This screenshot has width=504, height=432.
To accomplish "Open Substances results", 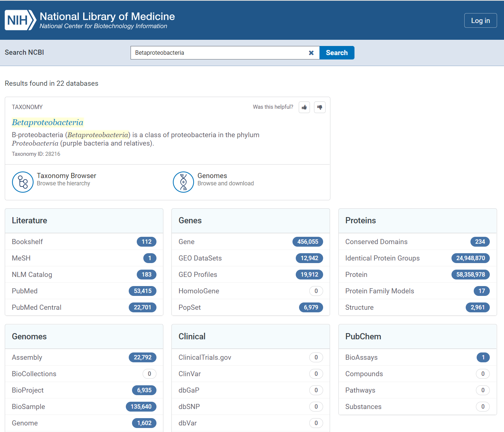I will [418, 406].
